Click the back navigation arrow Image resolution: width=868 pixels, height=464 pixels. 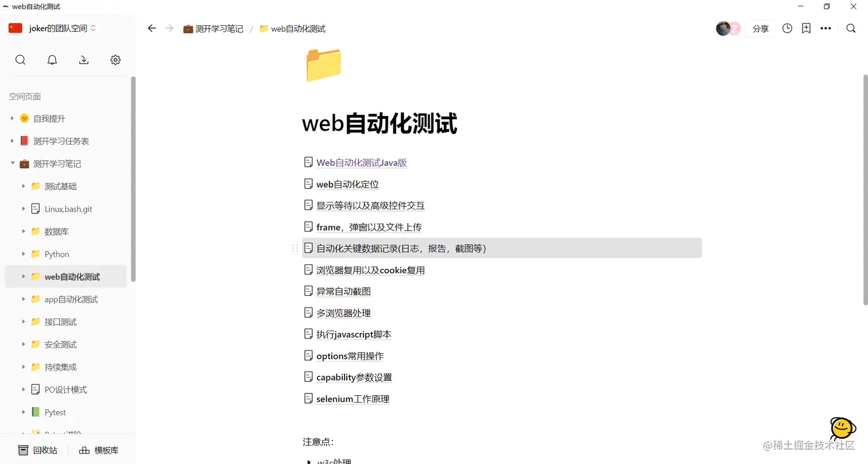point(152,28)
